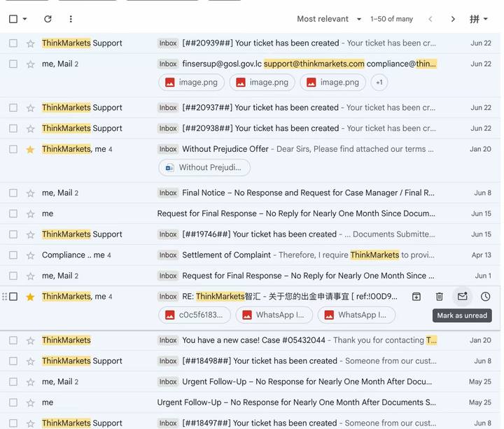Select the [##20939##] ticket email checkbox
504x429 pixels.
(13, 43)
